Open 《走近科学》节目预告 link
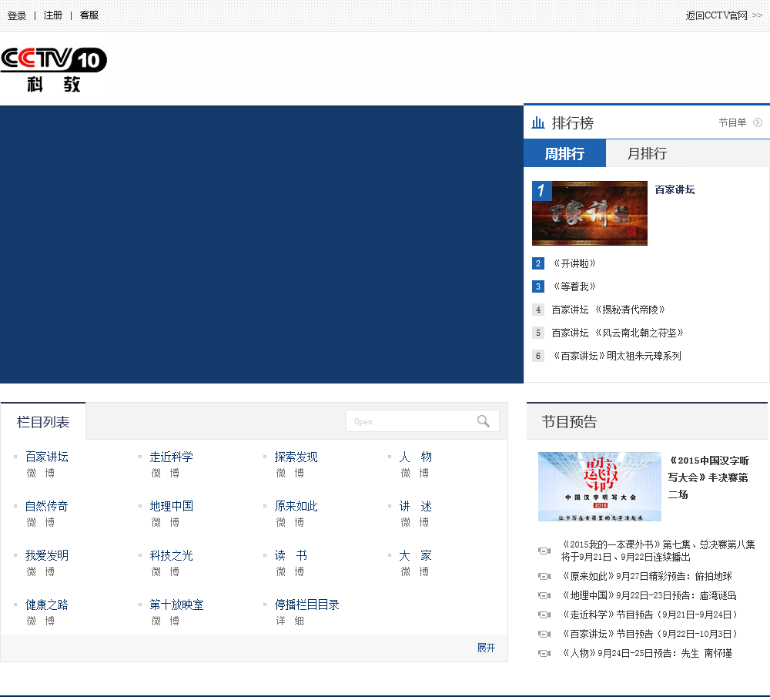Viewport: 770px width, 700px height. point(650,615)
